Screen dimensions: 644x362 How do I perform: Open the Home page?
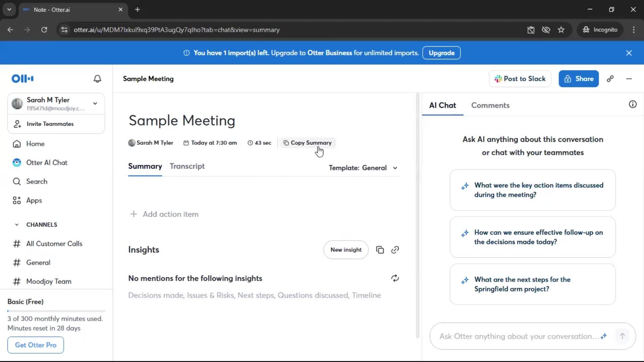click(35, 144)
